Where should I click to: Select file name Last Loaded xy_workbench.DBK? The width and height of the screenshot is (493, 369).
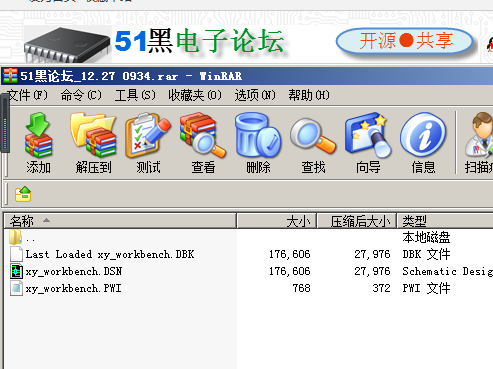pyautogui.click(x=110, y=254)
